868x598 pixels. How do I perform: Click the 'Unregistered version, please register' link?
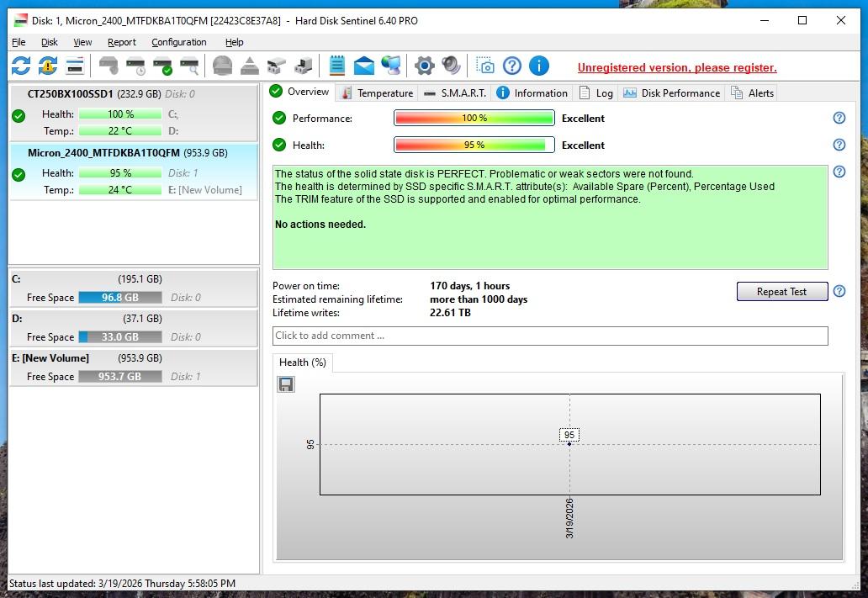[677, 67]
